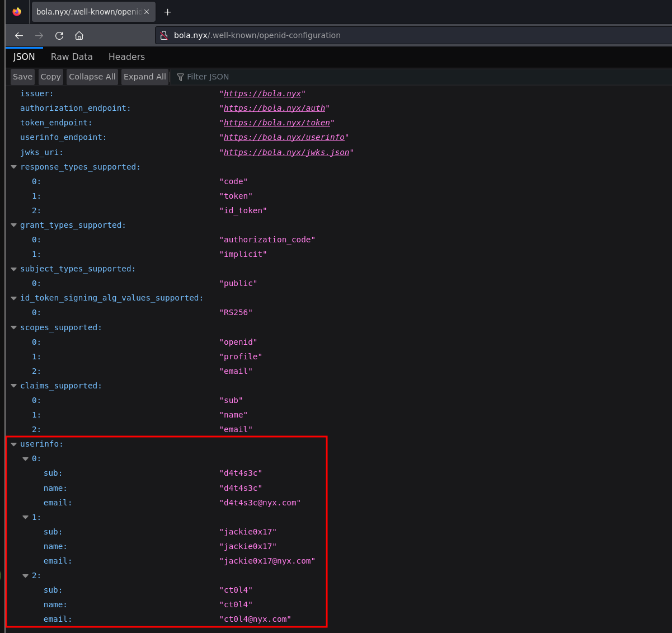Screen dimensions: 672x633
Task: Open the Headers tab
Action: coord(126,57)
